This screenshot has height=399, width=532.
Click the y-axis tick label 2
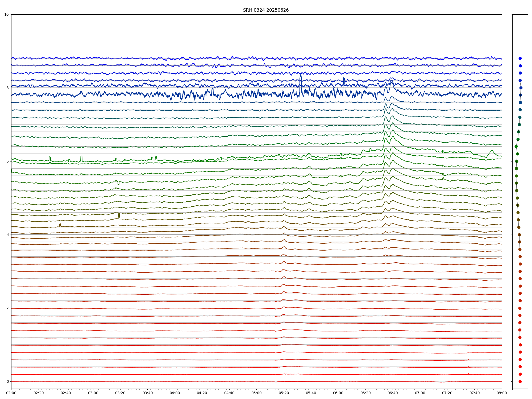[x=8, y=308]
